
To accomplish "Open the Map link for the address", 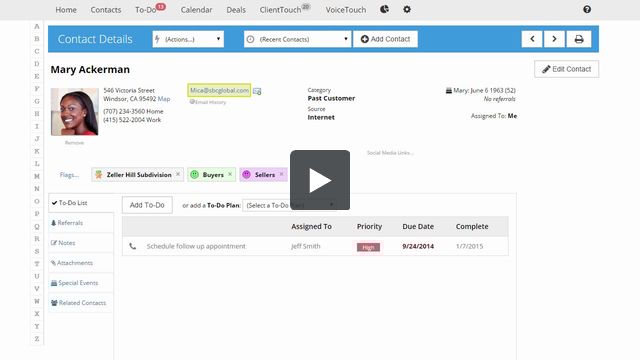I will pos(164,99).
